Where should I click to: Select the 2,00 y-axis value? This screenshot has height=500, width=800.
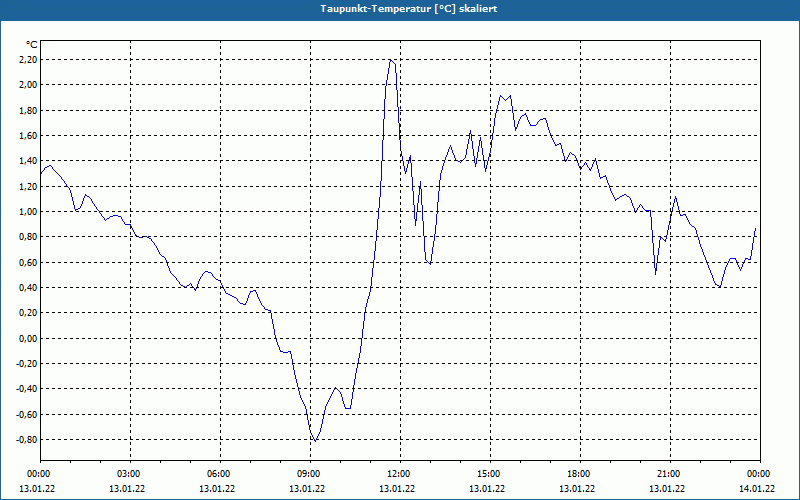[x=29, y=85]
